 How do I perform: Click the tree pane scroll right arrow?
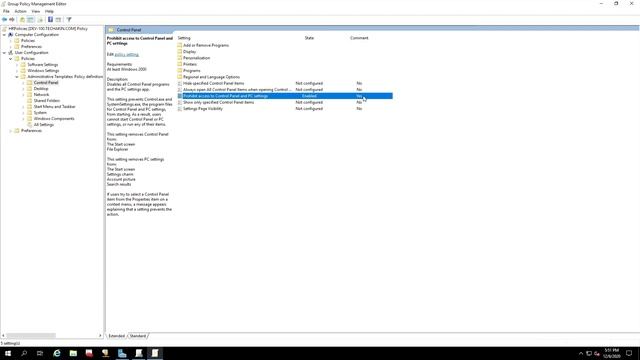(x=100, y=336)
